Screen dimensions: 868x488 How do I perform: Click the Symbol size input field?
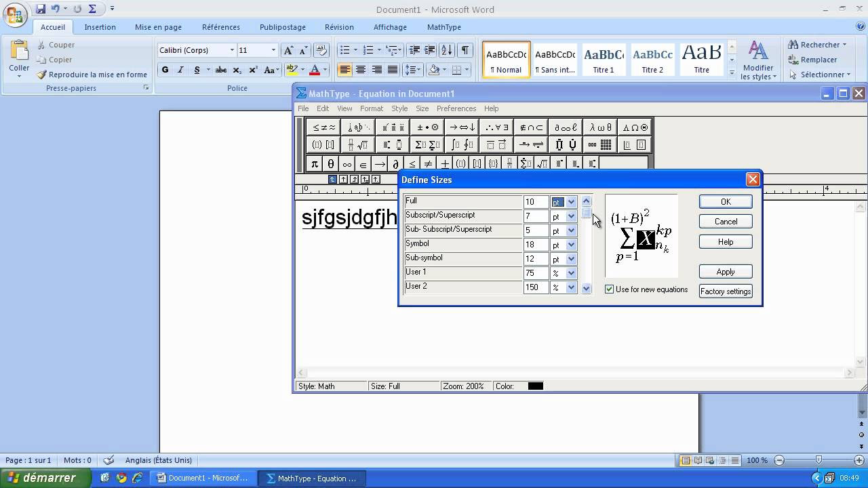coord(535,244)
